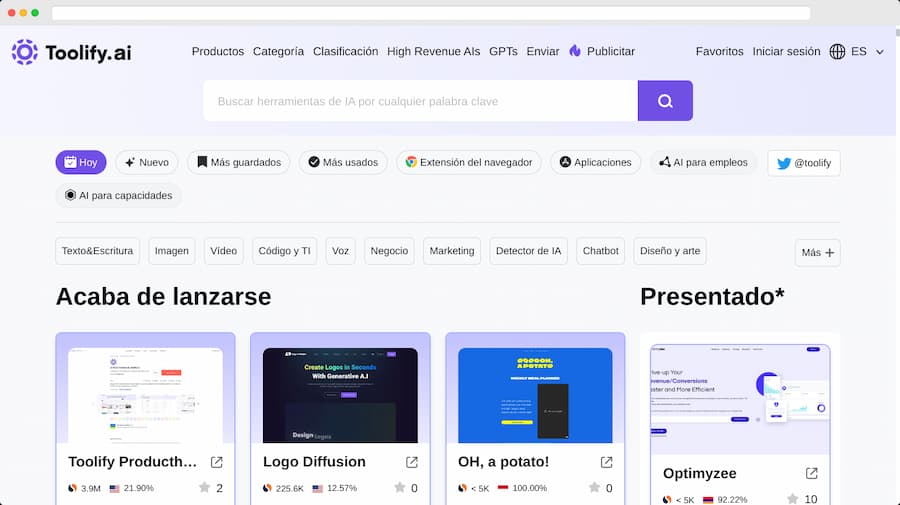Open the Toolify Producth... thumbnail

tap(145, 395)
